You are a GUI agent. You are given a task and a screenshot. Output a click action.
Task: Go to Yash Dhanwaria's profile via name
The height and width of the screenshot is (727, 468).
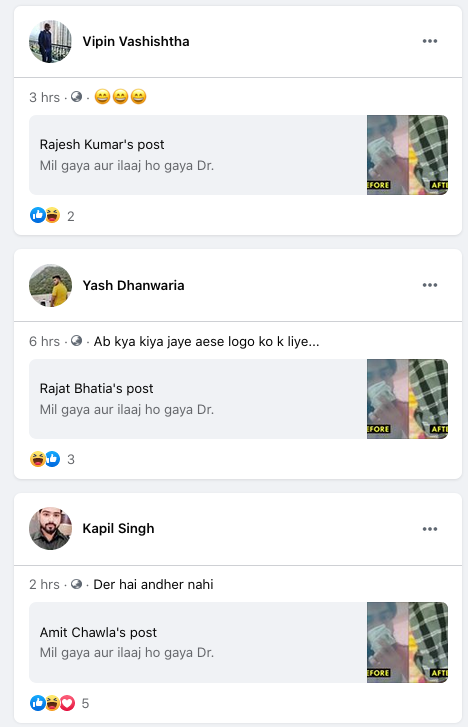(134, 285)
